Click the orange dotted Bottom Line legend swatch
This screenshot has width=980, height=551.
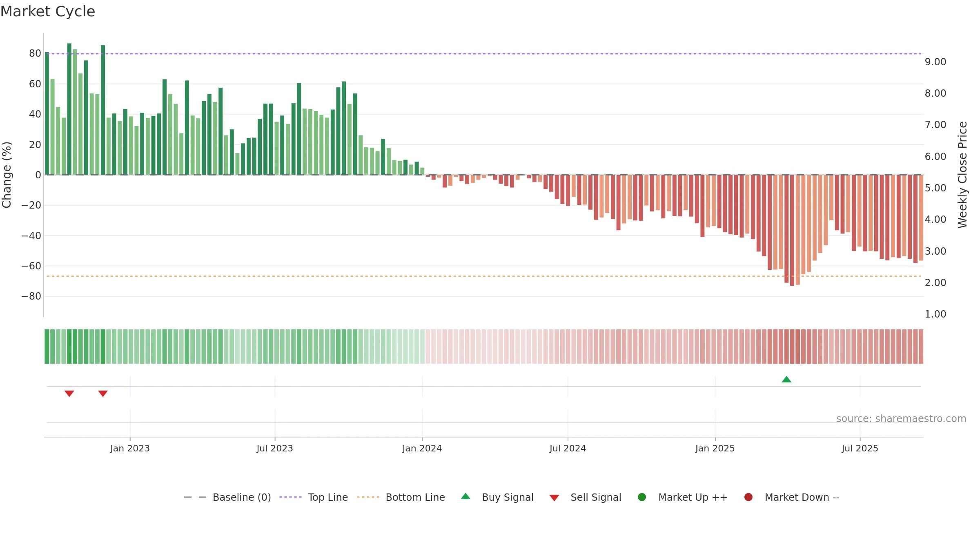tap(368, 497)
